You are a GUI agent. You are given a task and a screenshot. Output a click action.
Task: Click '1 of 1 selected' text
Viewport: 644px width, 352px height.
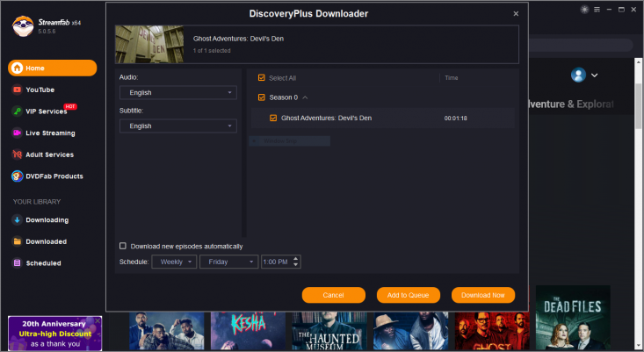(212, 50)
